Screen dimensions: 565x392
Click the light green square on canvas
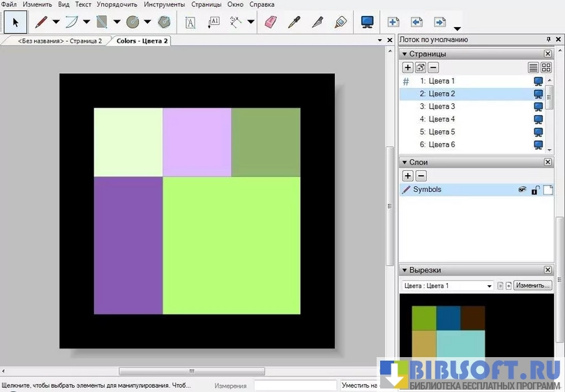pos(231,246)
